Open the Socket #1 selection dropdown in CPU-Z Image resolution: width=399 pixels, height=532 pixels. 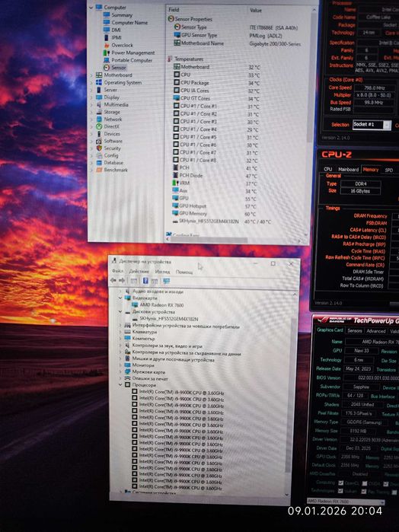point(372,125)
